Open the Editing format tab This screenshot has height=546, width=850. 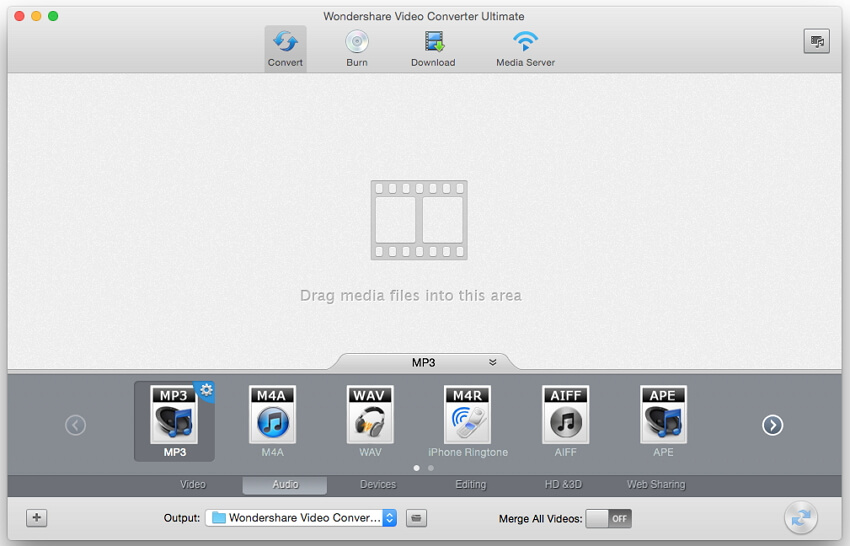[471, 484]
